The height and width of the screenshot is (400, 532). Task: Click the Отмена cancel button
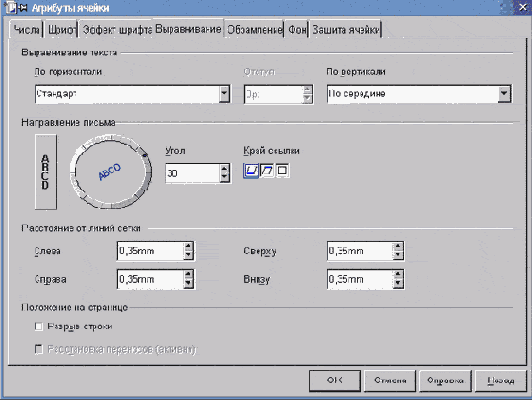click(x=390, y=381)
